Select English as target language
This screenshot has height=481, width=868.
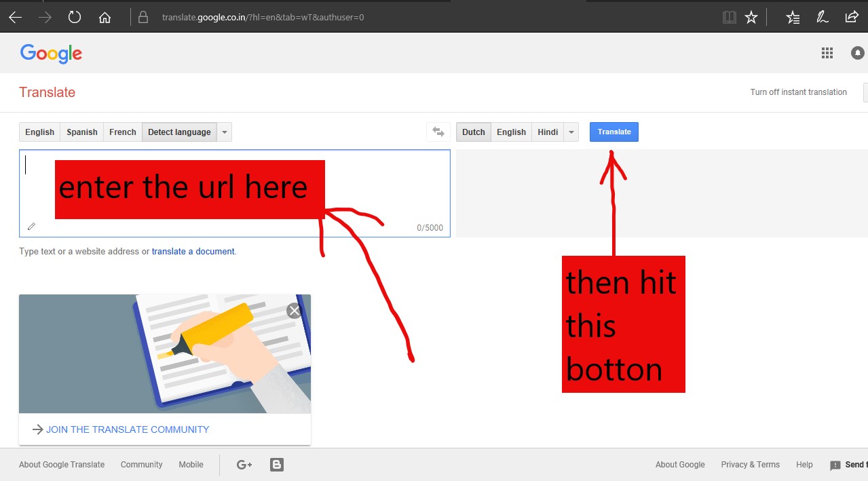click(x=511, y=132)
